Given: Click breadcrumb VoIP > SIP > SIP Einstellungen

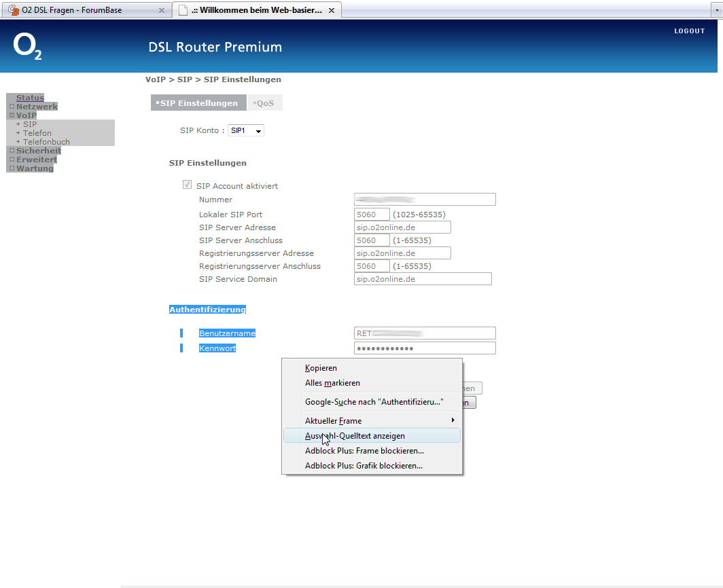Looking at the screenshot, I should (213, 79).
